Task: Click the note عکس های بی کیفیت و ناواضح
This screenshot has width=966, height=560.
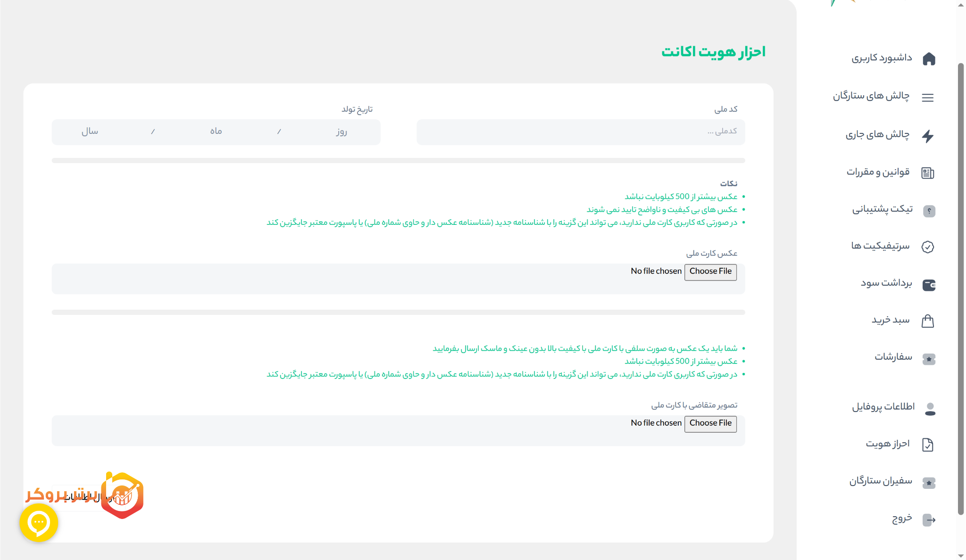Action: click(662, 209)
